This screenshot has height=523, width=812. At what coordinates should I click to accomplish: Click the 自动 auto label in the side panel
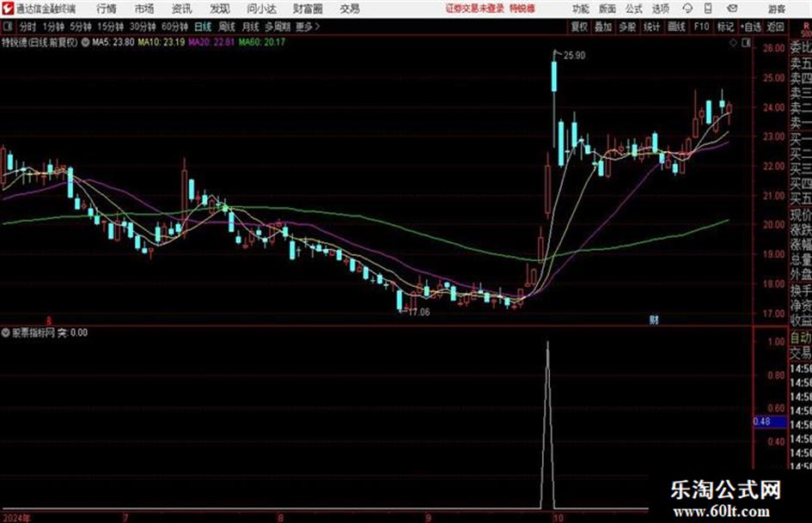[x=801, y=338]
